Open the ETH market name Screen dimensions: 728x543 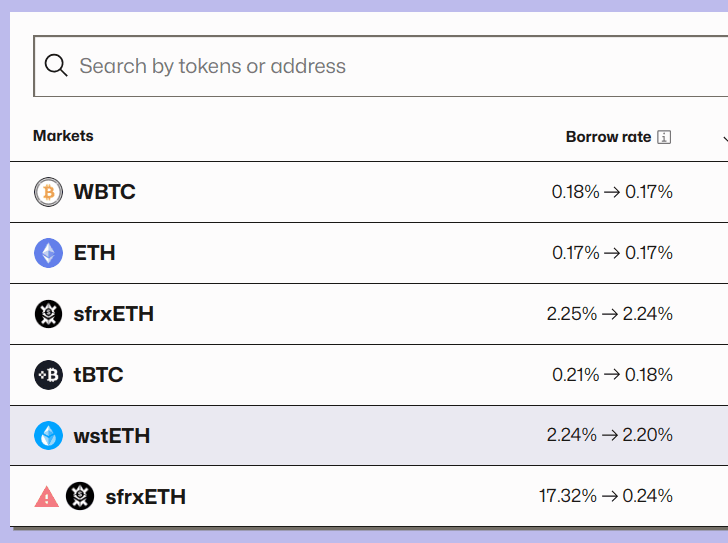[95, 253]
